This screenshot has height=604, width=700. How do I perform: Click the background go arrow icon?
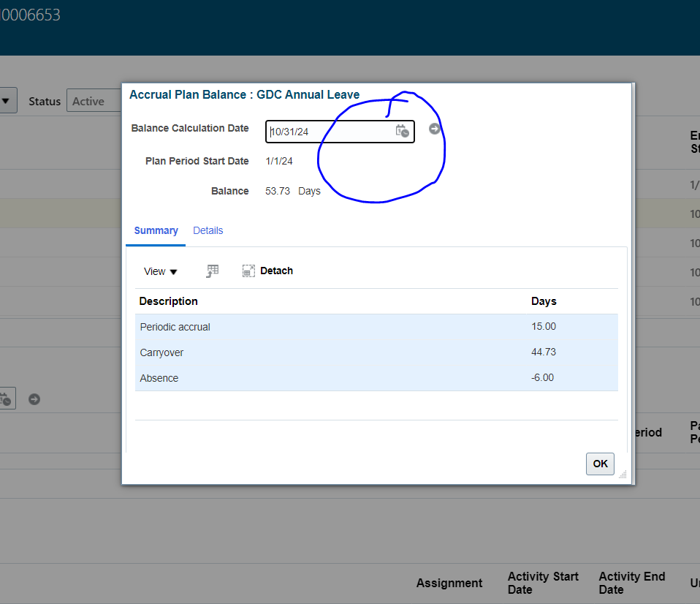pos(34,399)
